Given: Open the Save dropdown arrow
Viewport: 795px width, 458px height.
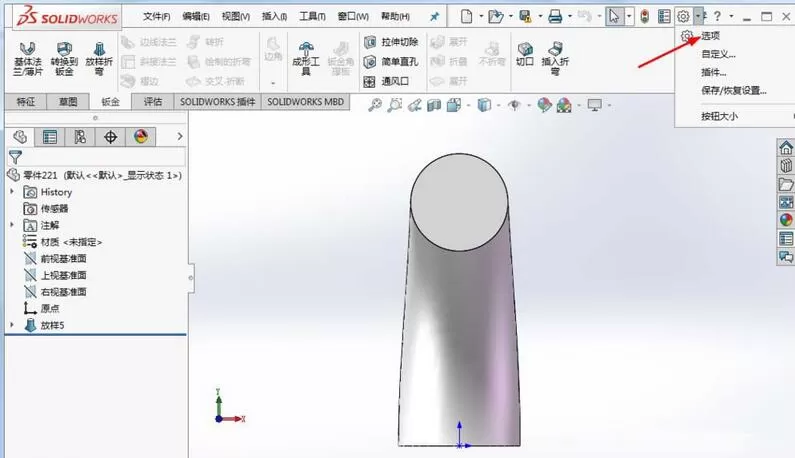Looking at the screenshot, I should [x=540, y=17].
